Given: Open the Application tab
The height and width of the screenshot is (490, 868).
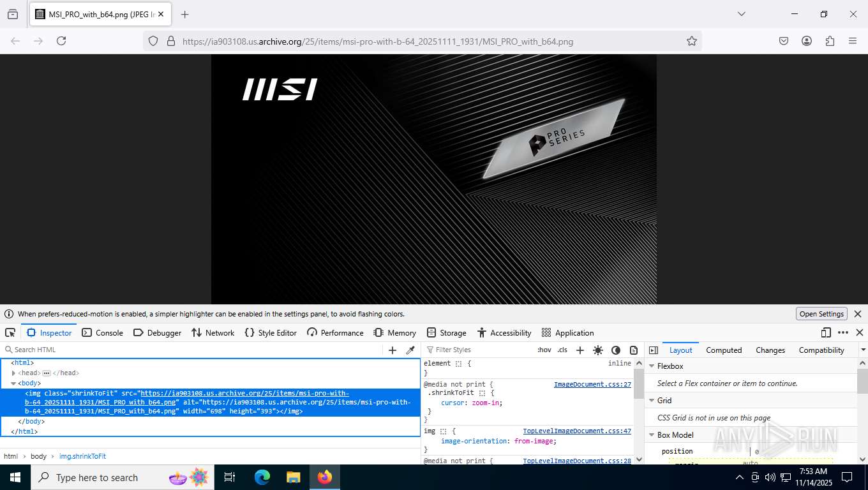Looking at the screenshot, I should pos(567,332).
